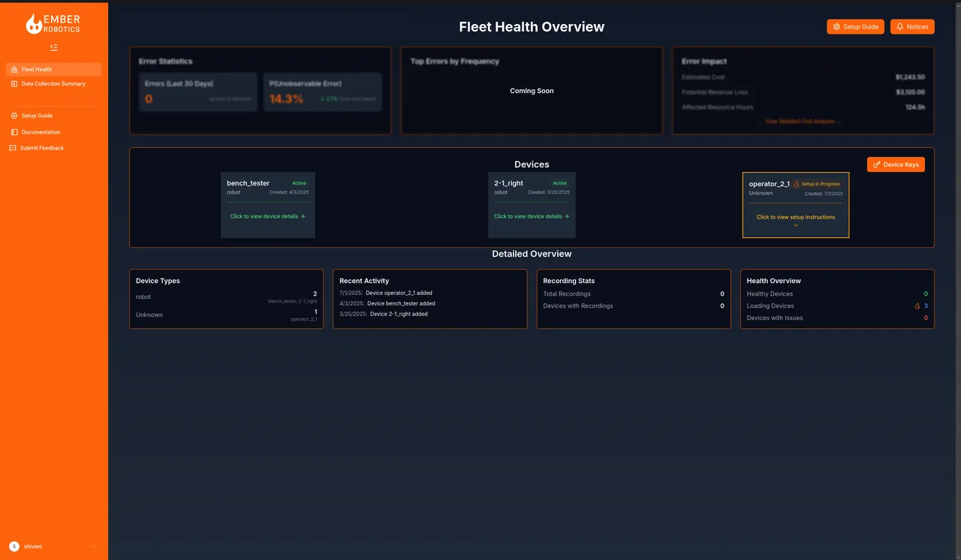Click the $1,243.50 Estimated Cost value
Viewport: 961px width, 560px height.
(x=910, y=77)
